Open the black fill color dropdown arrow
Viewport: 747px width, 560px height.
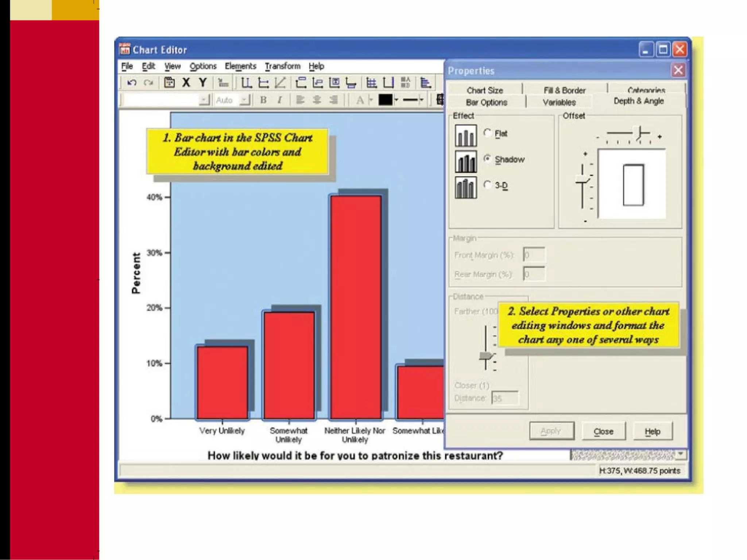pyautogui.click(x=396, y=100)
